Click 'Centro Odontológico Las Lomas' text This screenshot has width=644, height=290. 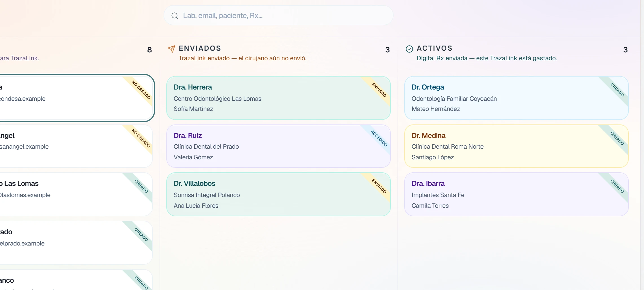point(217,99)
